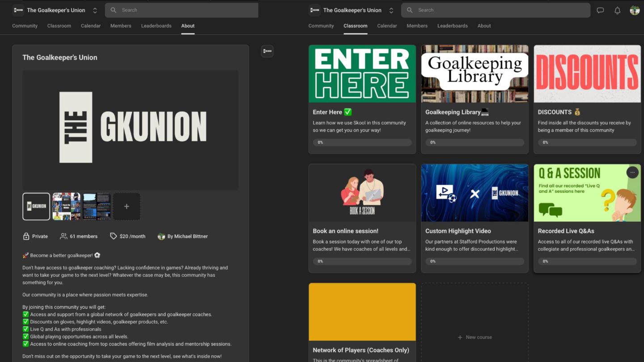Open the chat messages icon
644x362 pixels.
click(x=600, y=10)
